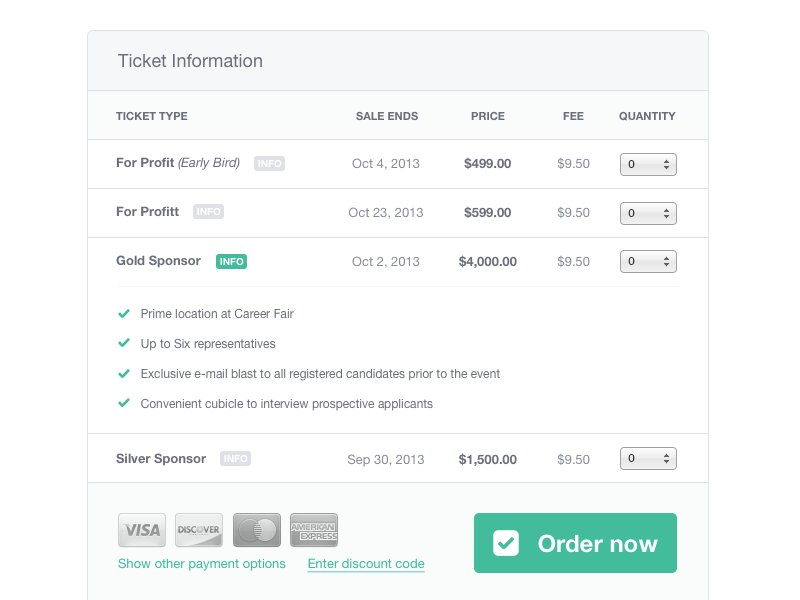Open the INFO badge for Silver Sponsor
The width and height of the screenshot is (800, 600).
click(x=235, y=459)
